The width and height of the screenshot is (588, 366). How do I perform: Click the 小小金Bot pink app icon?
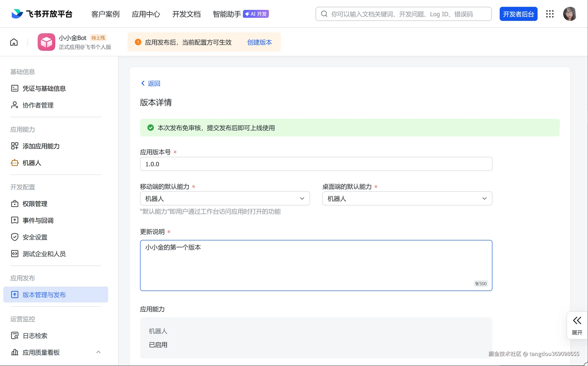click(x=46, y=42)
